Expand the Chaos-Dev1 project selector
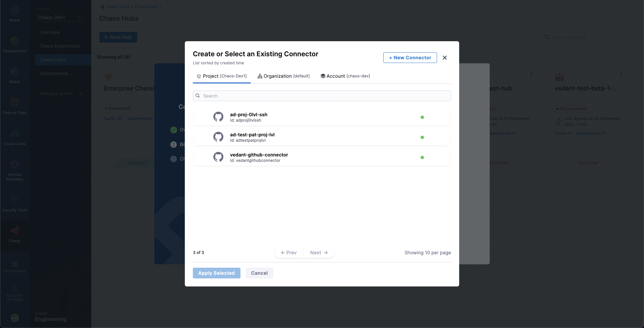 pyautogui.click(x=60, y=17)
